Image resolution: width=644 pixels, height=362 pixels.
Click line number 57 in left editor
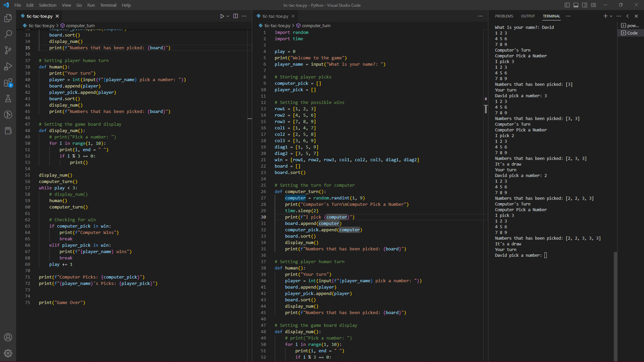click(x=27, y=188)
